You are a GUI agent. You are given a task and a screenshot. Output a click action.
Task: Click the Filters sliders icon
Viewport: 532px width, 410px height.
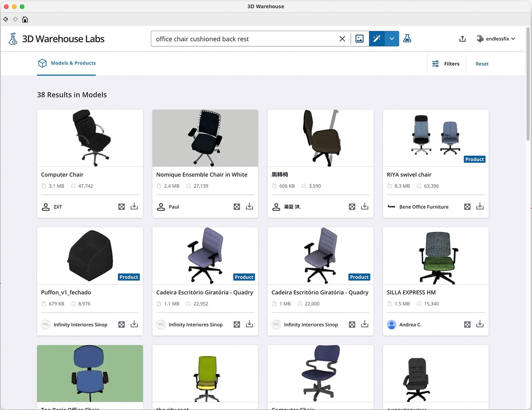(435, 64)
